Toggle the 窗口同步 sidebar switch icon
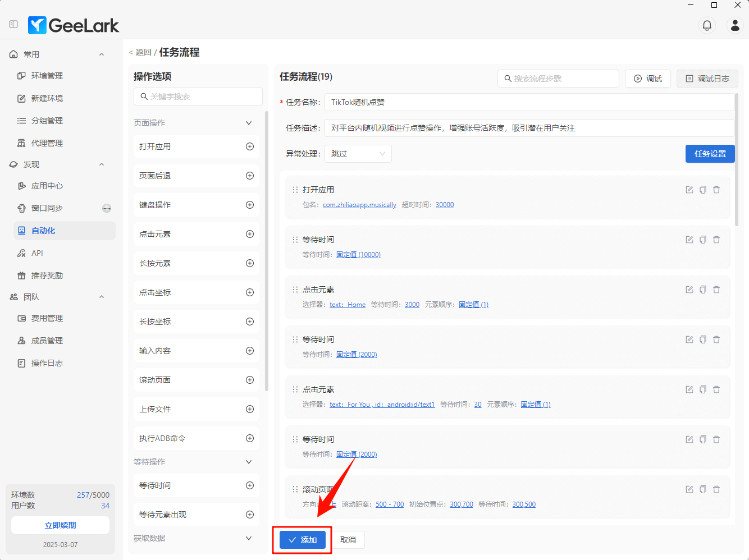Screen dimensions: 749x560 tap(107, 208)
